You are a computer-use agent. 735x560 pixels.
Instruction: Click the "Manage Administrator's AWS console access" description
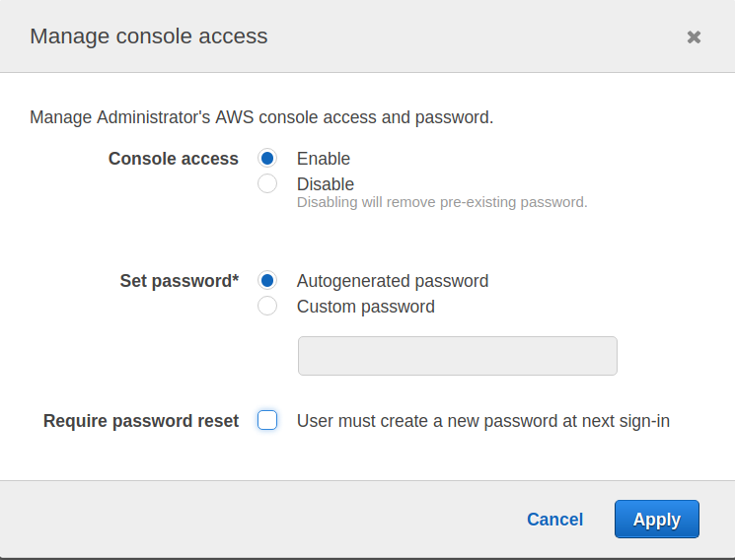[x=261, y=117]
